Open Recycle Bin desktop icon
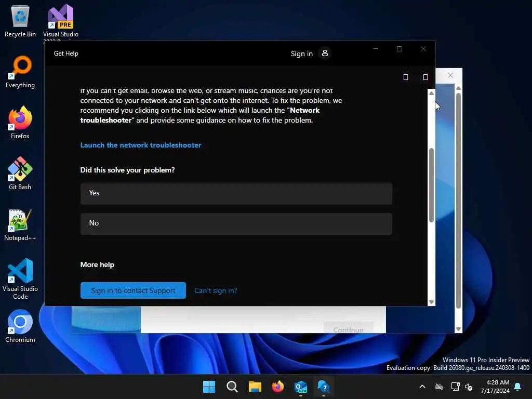 [20, 21]
